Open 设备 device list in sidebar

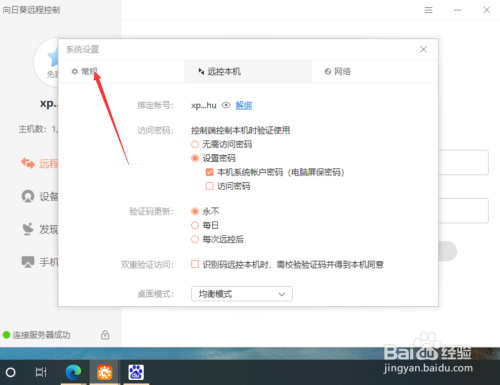[40, 196]
